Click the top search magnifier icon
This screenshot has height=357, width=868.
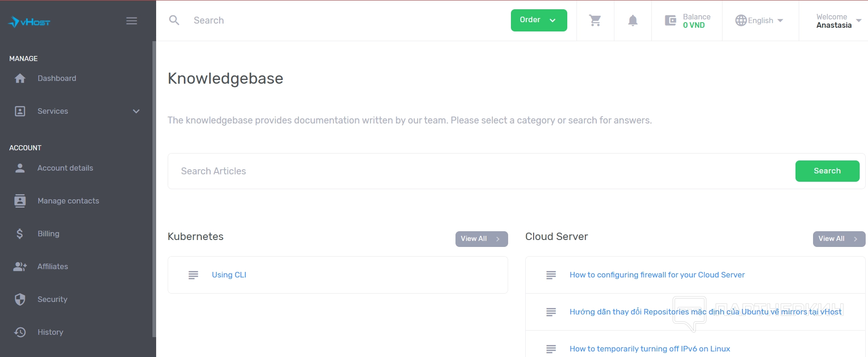(x=174, y=20)
